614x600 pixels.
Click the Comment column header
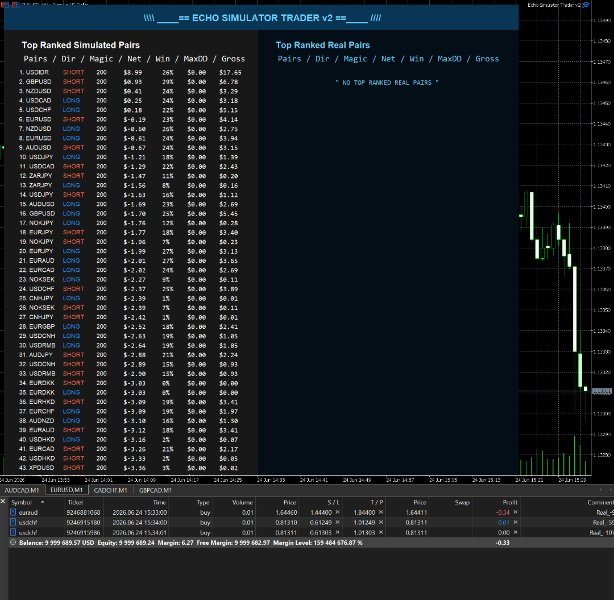tap(600, 502)
